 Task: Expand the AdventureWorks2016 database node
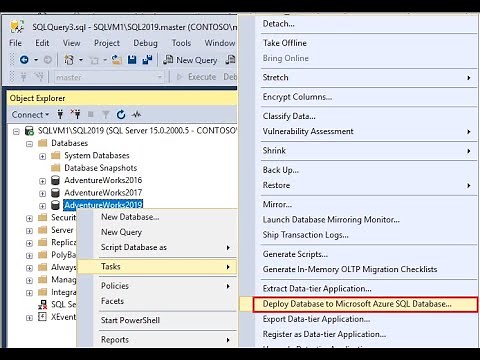pos(42,181)
